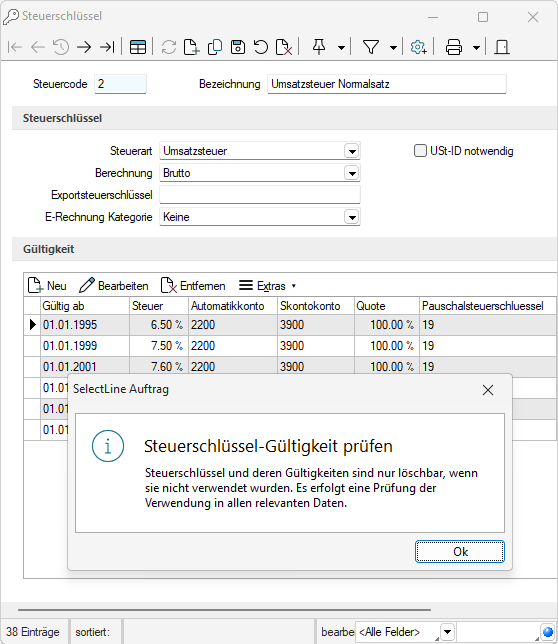Jump to the first record arrow
Viewport: 558px width, 644px height.
pyautogui.click(x=15, y=47)
